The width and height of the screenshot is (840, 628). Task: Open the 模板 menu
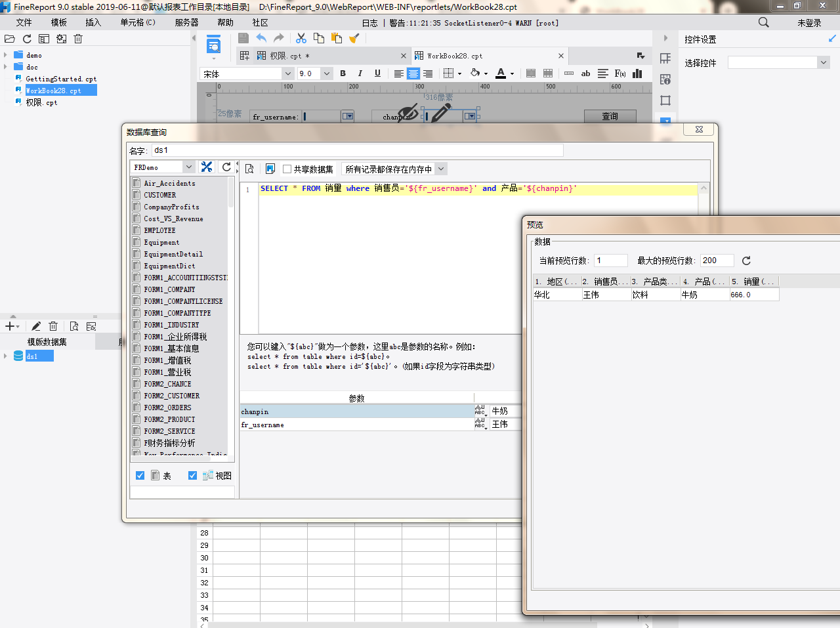click(59, 22)
